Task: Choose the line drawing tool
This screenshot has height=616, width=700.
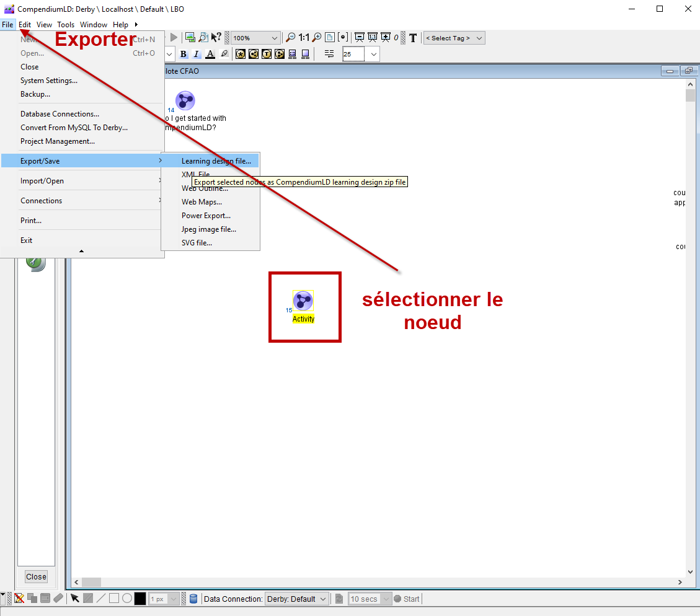Action: point(101,598)
